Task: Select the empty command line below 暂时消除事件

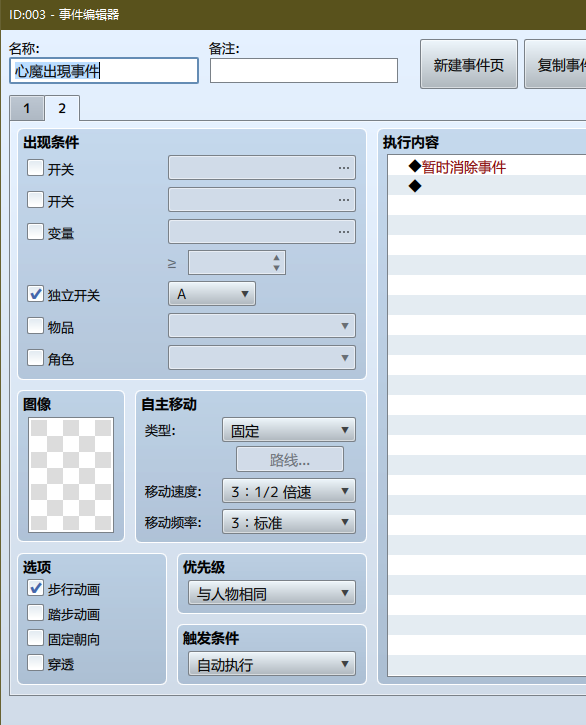Action: 487,186
